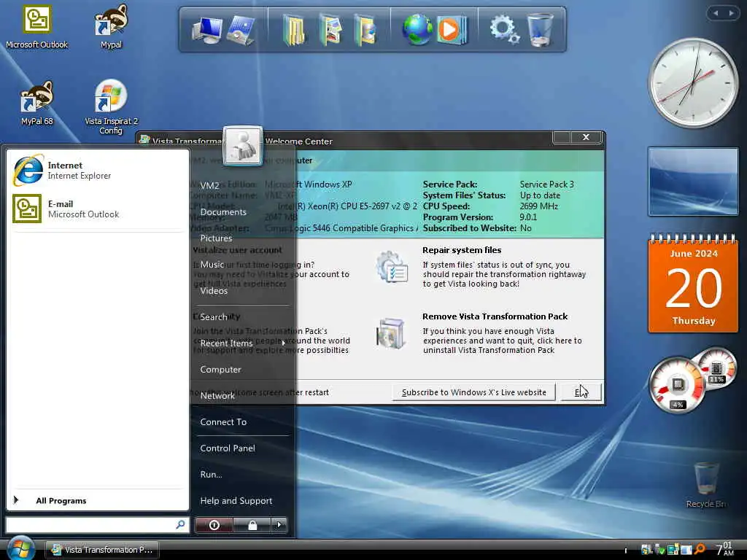Open the pictures folder icon in dock
Screen dimensions: 747x560
coord(330,29)
